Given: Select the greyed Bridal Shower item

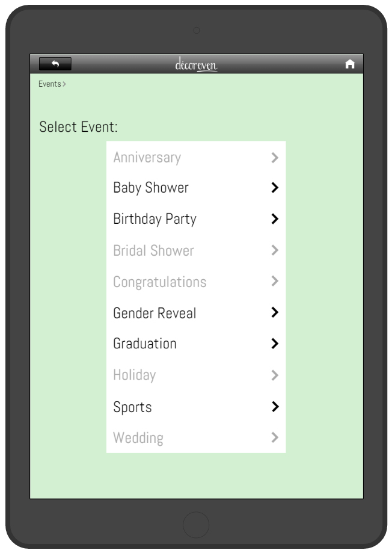Looking at the screenshot, I should coord(196,250).
